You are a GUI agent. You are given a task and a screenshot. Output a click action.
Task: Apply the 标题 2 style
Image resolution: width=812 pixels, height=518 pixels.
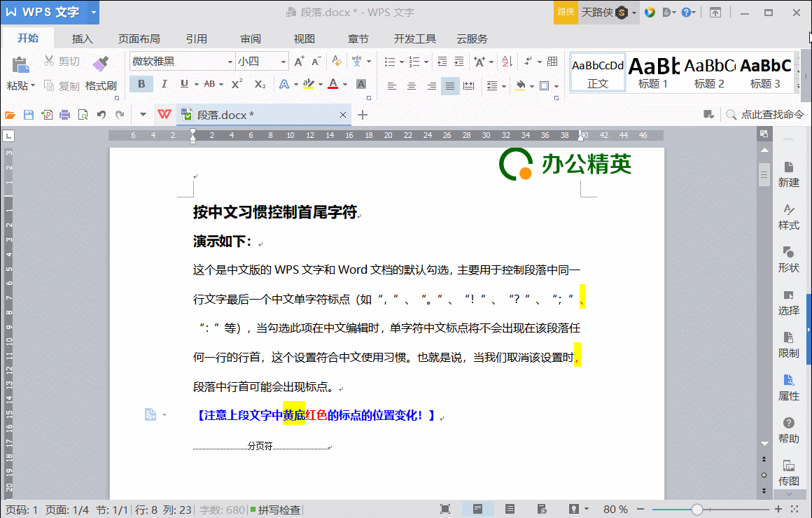(x=709, y=73)
